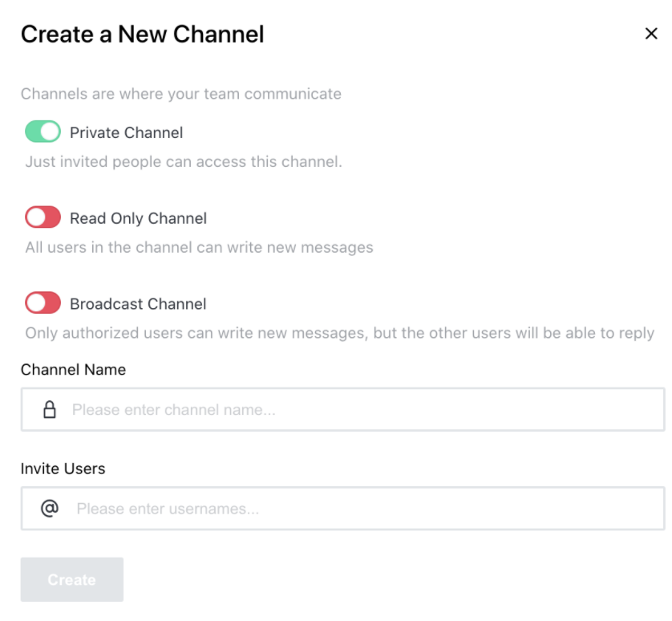Click the 'All users in the channel' description

(x=199, y=247)
